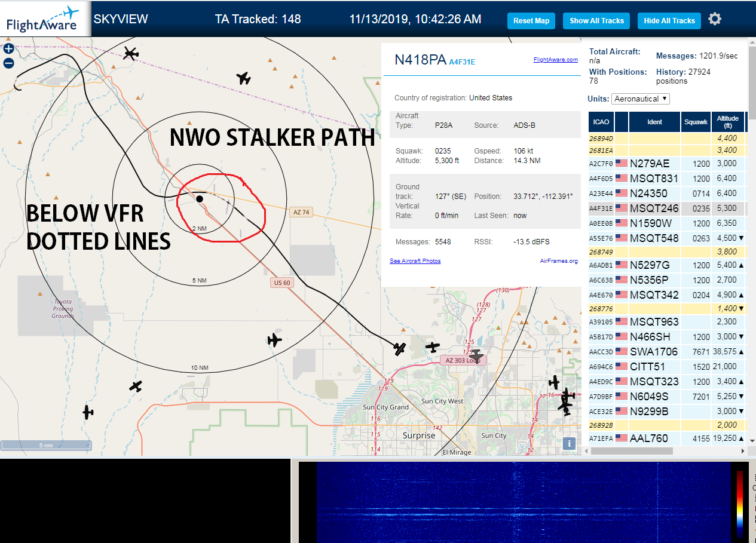Viewport: 756px width, 543px height.
Task: Sort table by Squawk column
Action: pyautogui.click(x=696, y=122)
